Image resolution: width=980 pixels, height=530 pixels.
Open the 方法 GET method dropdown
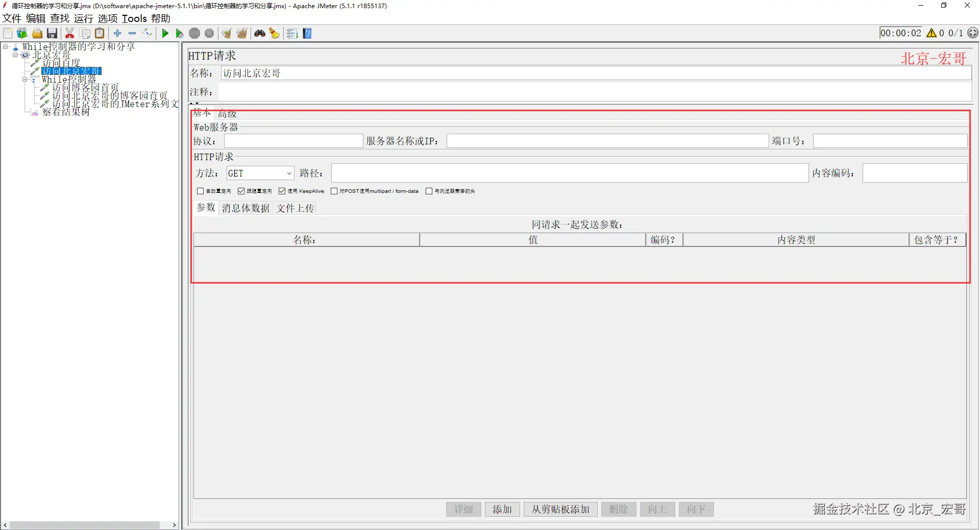click(x=260, y=173)
